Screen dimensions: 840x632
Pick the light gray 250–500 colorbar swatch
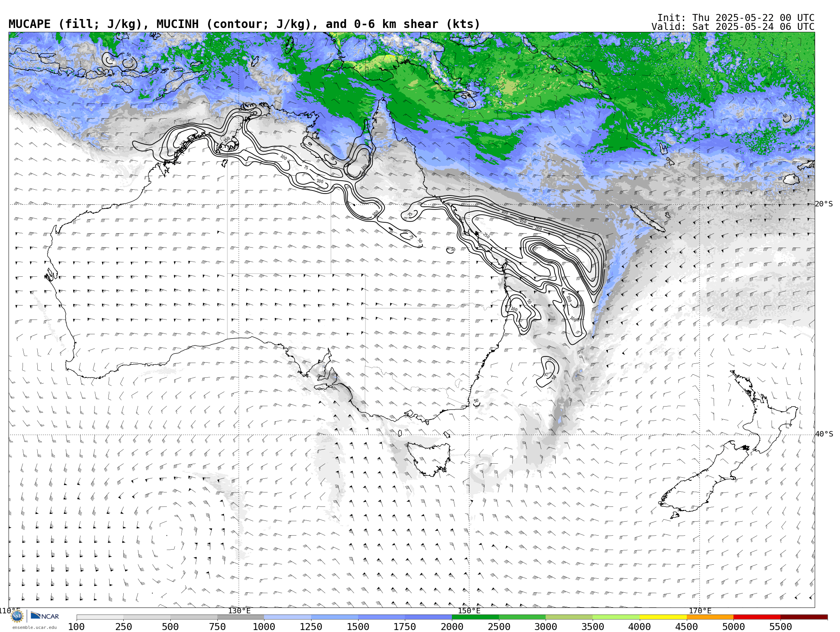(147, 617)
